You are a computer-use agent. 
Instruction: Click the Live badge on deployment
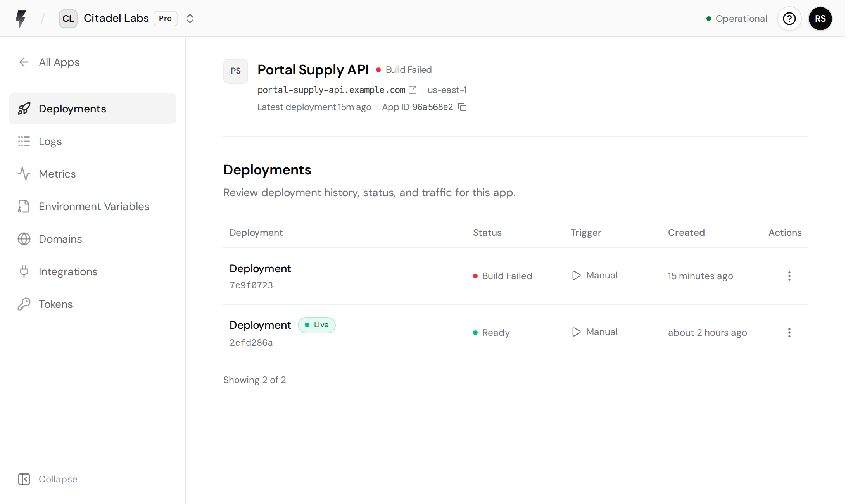coord(316,325)
